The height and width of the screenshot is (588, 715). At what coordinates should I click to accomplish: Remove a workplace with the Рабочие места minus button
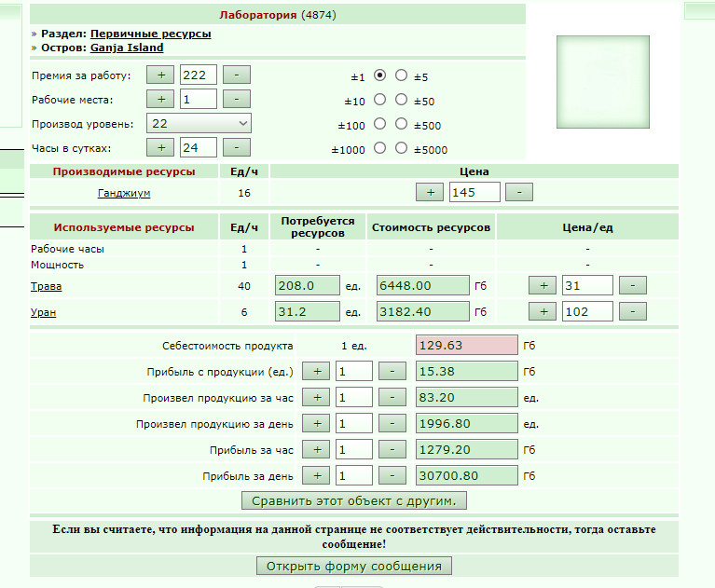tap(236, 99)
